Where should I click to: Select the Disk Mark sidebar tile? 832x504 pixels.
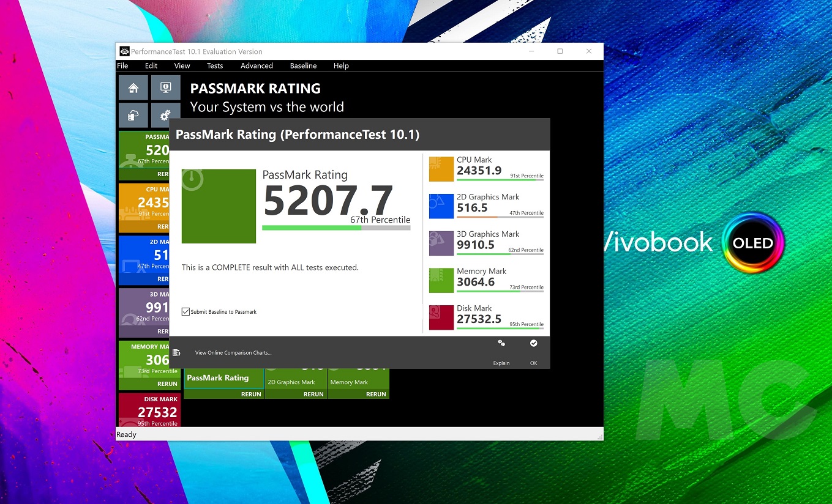pyautogui.click(x=148, y=410)
